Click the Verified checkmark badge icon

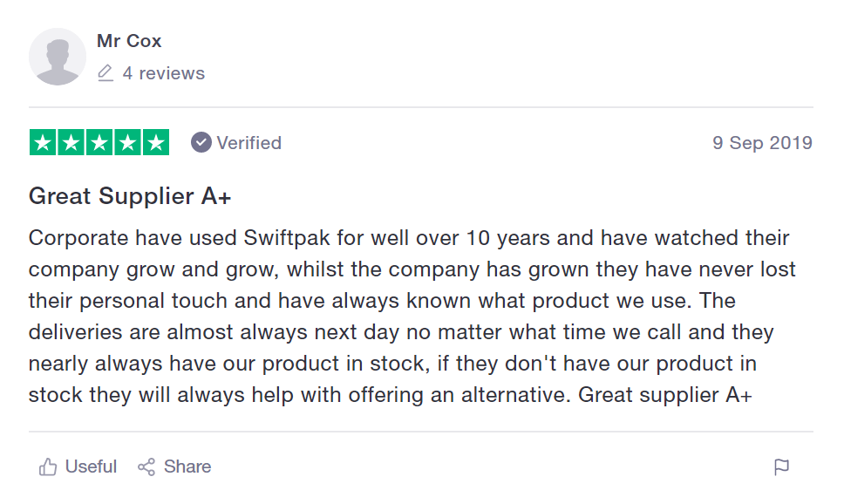point(201,143)
